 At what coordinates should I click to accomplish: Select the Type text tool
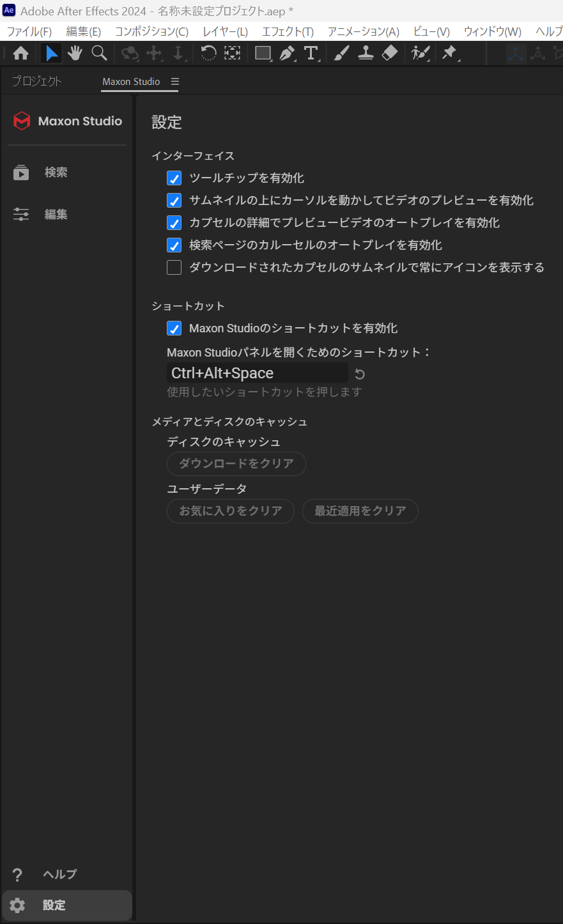(311, 53)
